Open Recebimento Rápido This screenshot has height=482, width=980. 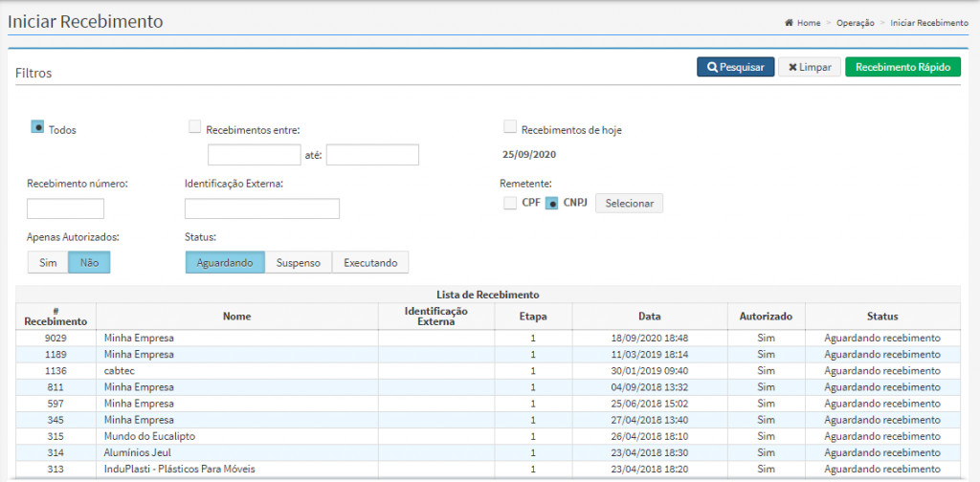click(903, 67)
